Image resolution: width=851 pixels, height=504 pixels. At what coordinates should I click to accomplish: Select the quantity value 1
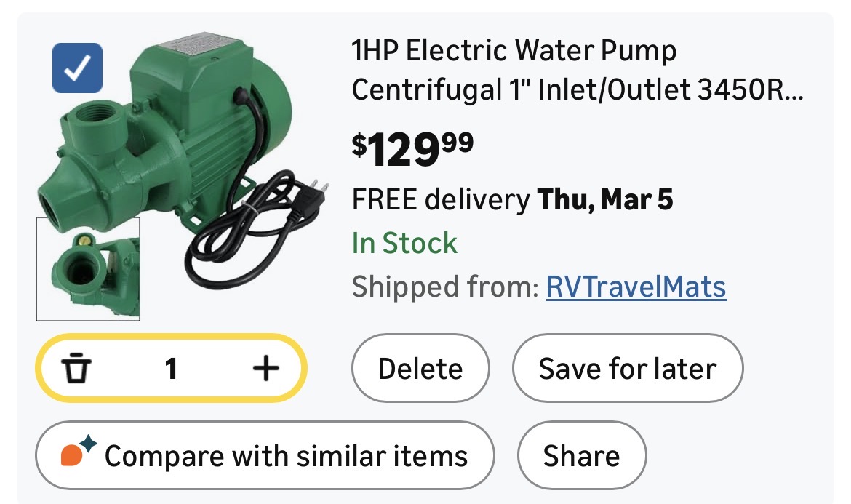point(171,369)
